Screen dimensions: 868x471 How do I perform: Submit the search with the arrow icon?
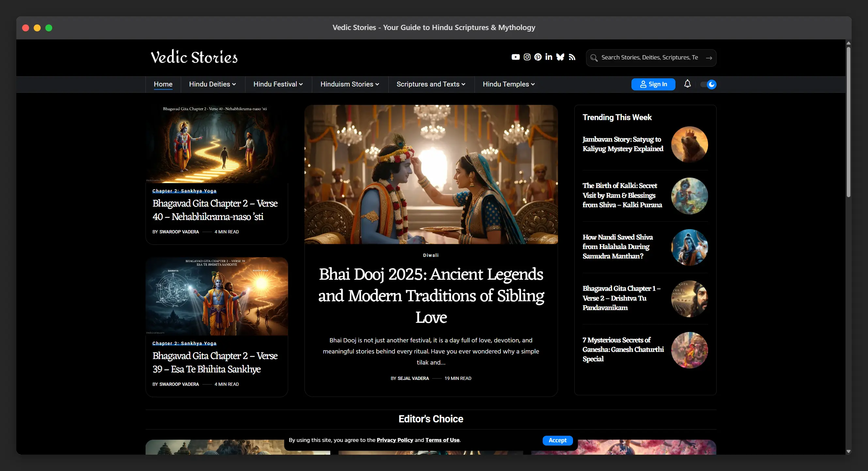[709, 58]
